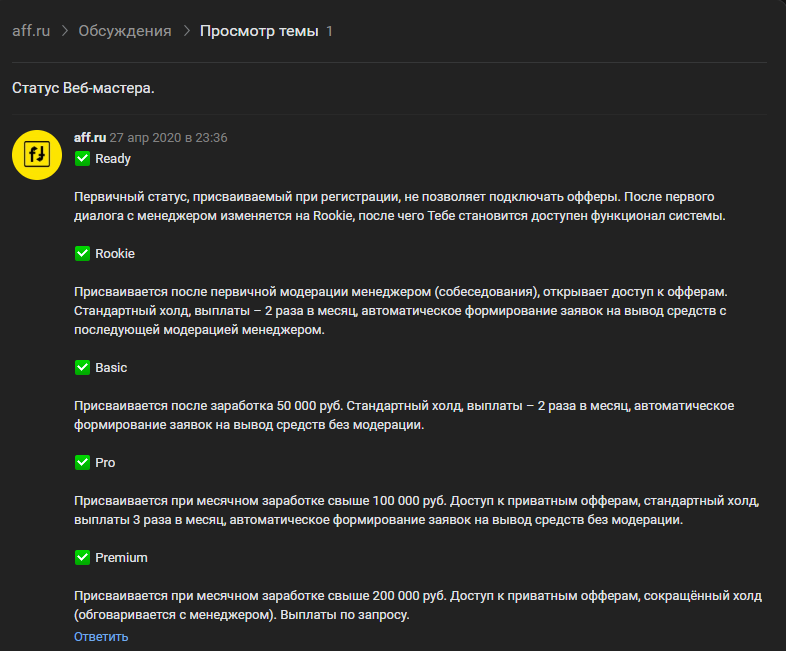Open the Обсуждения breadcrumb section
Screen dimensions: 786x651
tap(125, 31)
